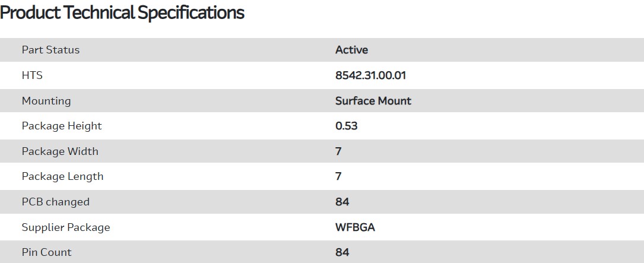
Task: Click the Supplier Package label
Action: (66, 227)
